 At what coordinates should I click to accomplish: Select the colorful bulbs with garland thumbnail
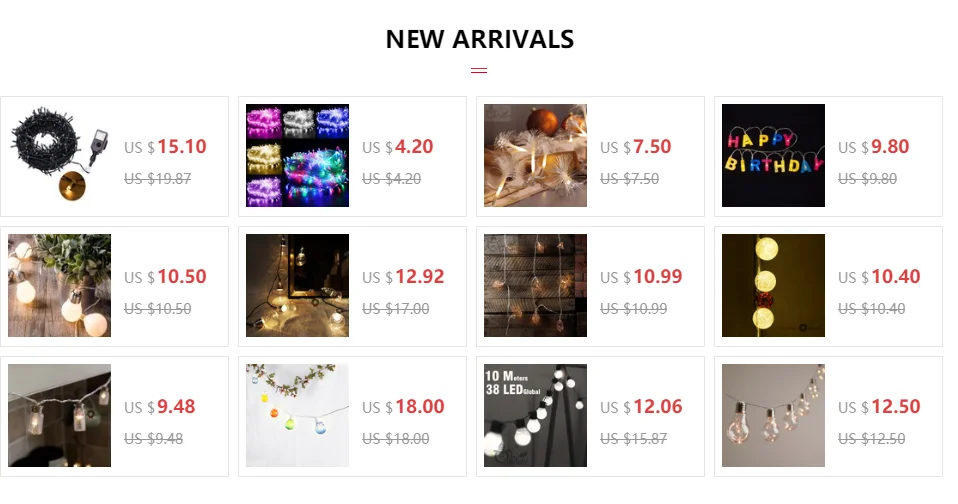click(298, 415)
